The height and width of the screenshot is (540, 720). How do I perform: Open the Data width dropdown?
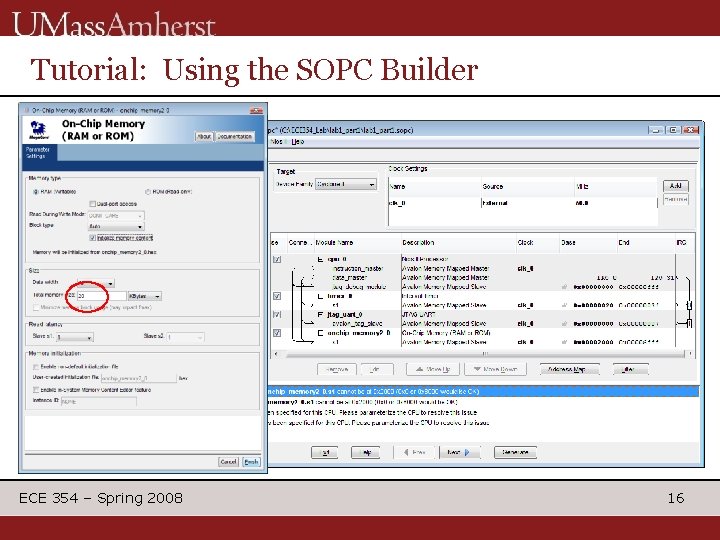click(x=96, y=283)
